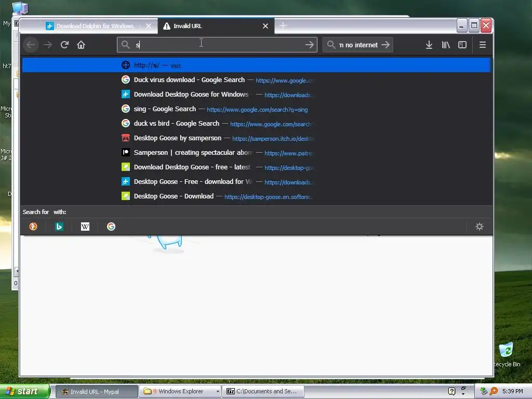Search with Google one-off engine
Image resolution: width=532 pixels, height=399 pixels.
(111, 227)
